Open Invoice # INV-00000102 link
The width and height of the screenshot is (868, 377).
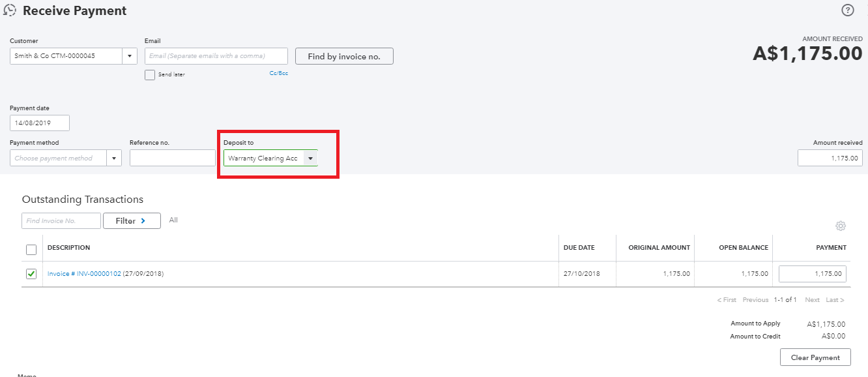click(x=84, y=274)
